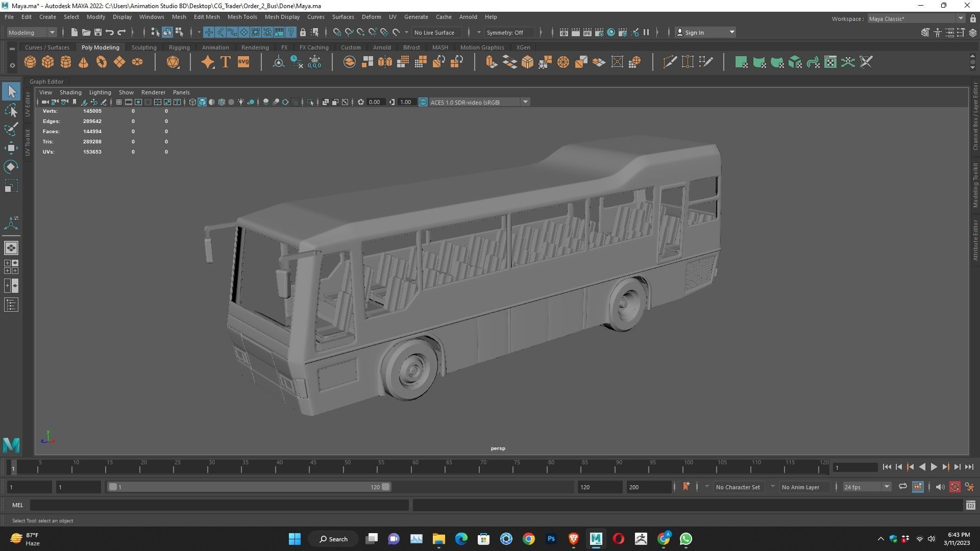This screenshot has width=980, height=551.
Task: Open the ACES color transform dropdown
Action: point(479,102)
